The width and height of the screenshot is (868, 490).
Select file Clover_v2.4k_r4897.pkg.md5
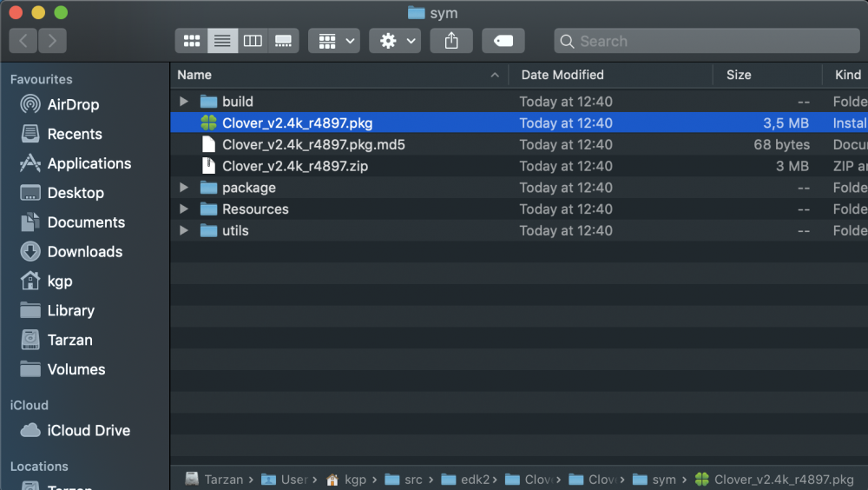click(x=313, y=145)
